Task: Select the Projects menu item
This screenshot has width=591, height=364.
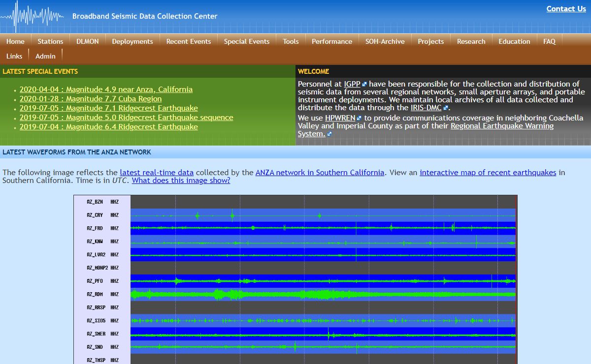Action: (x=431, y=41)
